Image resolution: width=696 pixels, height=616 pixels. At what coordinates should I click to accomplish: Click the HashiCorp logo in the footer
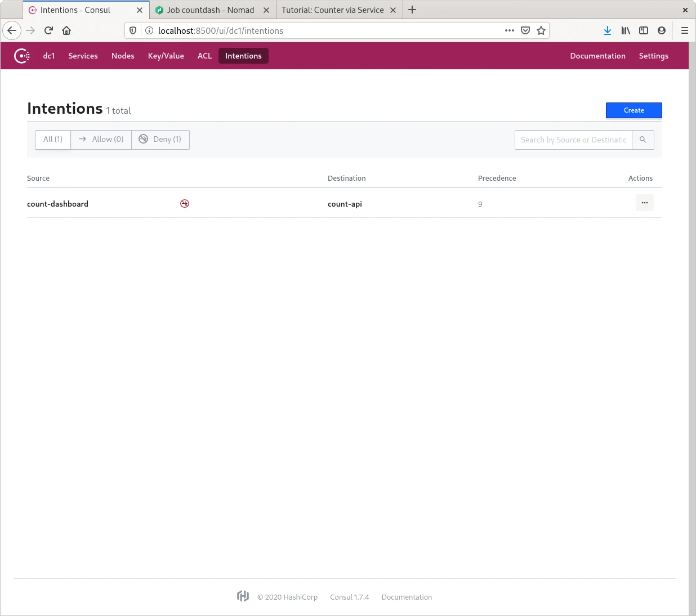coord(243,596)
